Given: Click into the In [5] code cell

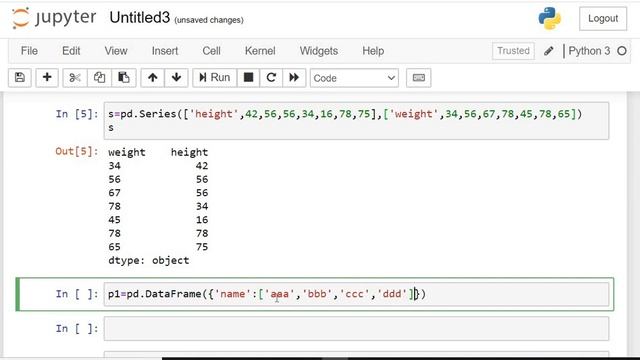Looking at the screenshot, I should [x=356, y=121].
